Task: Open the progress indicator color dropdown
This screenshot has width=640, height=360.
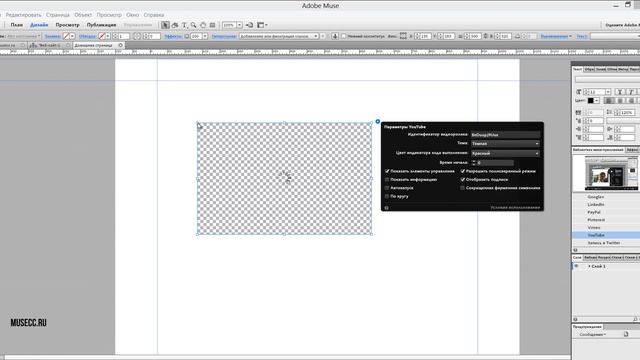Action: pos(505,153)
